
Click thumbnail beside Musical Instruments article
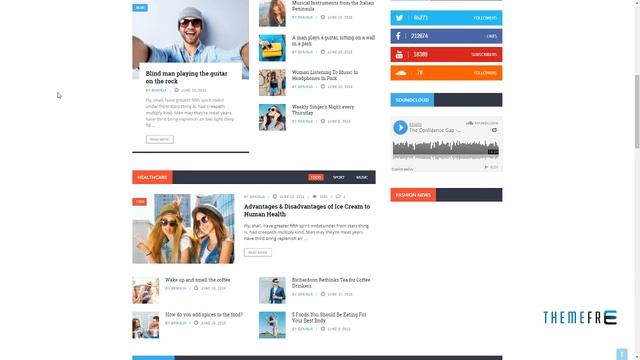point(272,13)
